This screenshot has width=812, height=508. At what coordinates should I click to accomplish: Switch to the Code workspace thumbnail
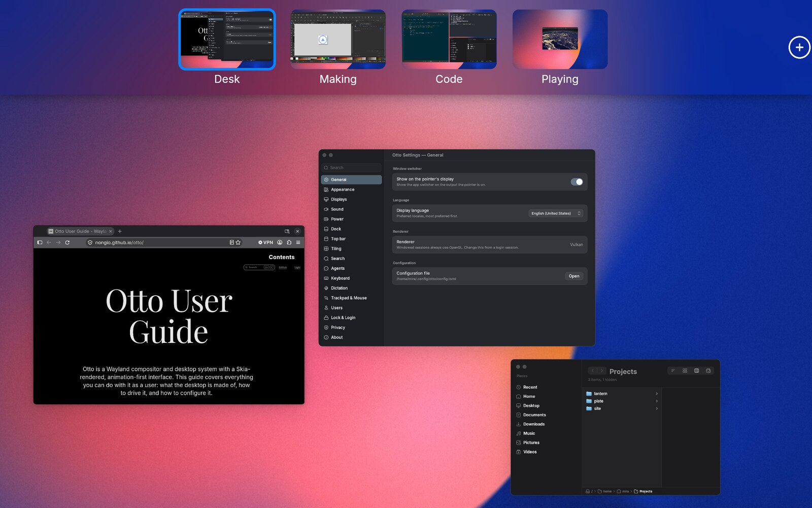tap(449, 39)
